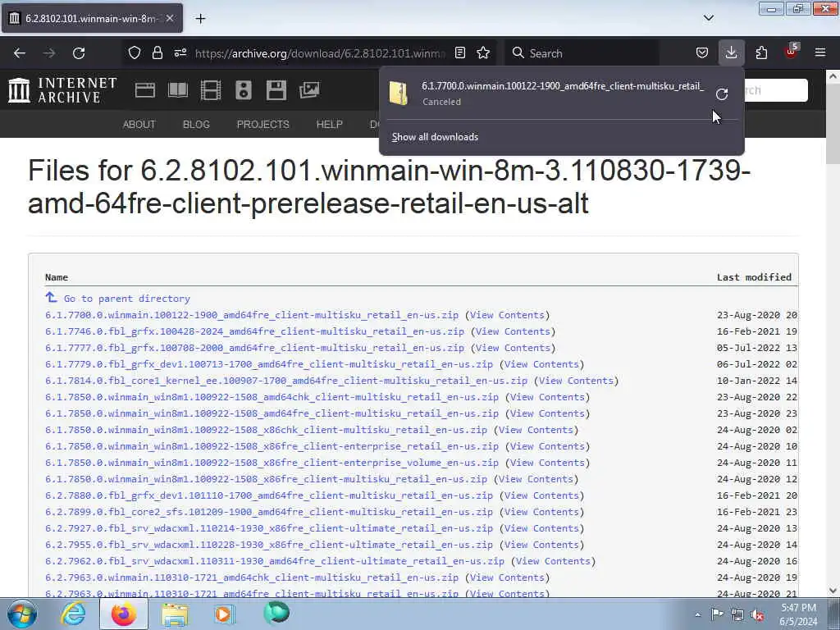
Task: Click the zip folder icon in downloads panel
Action: [x=399, y=94]
